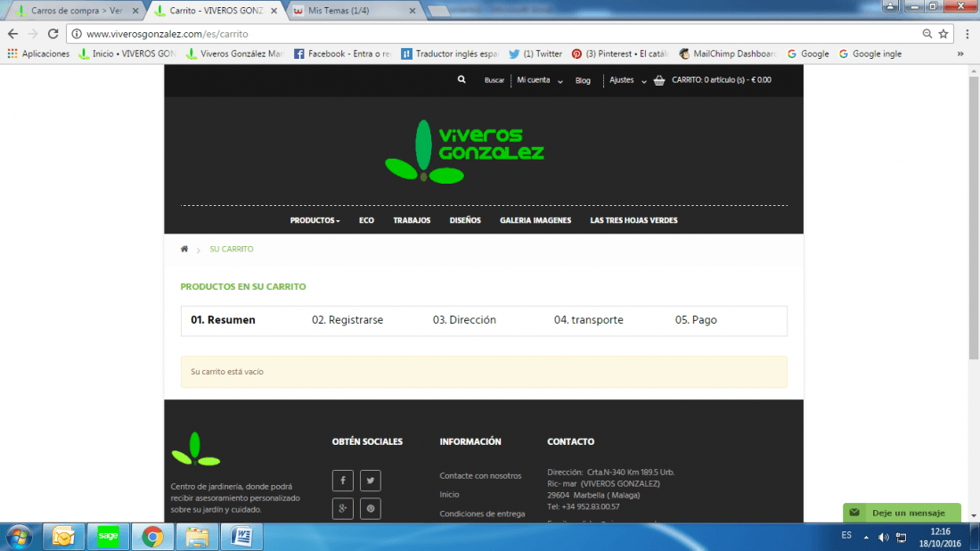Close the Carrito - VIVEROS tab
This screenshot has height=551, width=980.
(x=274, y=11)
